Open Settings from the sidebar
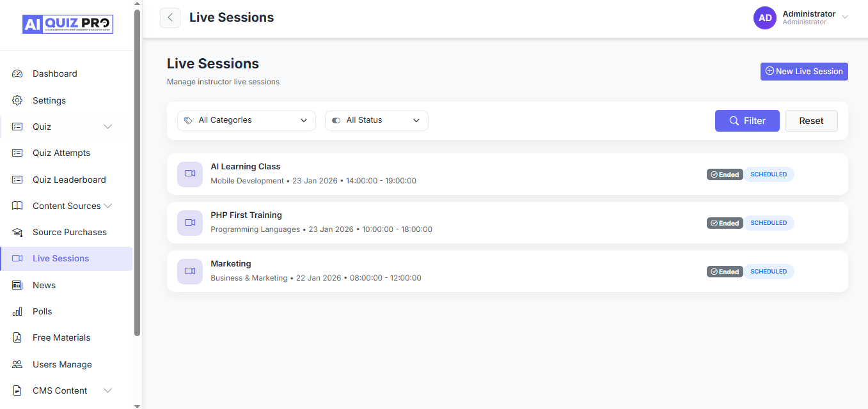Screen dimensions: 868x409 [67, 100]
